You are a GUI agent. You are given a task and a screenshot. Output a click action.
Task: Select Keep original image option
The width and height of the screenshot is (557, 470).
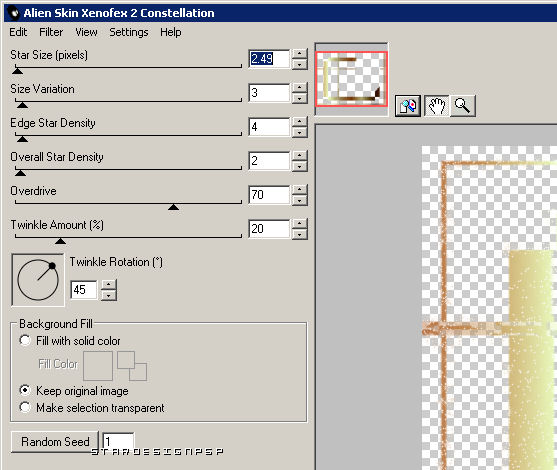coord(25,390)
